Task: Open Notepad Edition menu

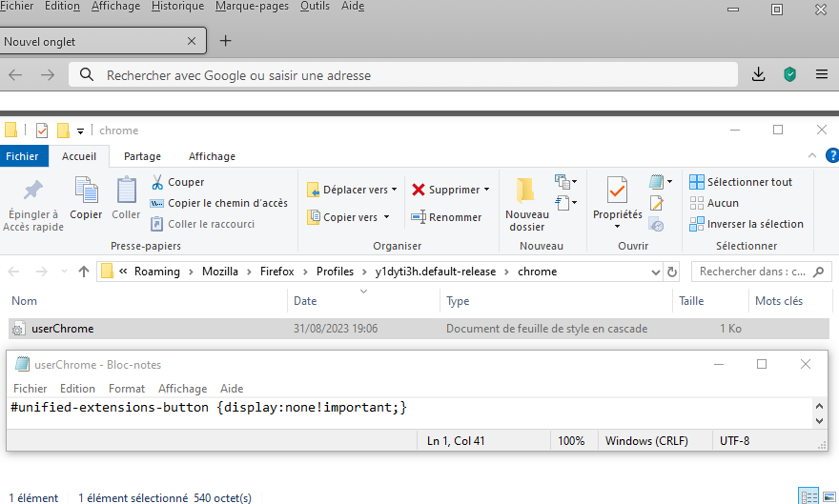Action: pyautogui.click(x=77, y=389)
